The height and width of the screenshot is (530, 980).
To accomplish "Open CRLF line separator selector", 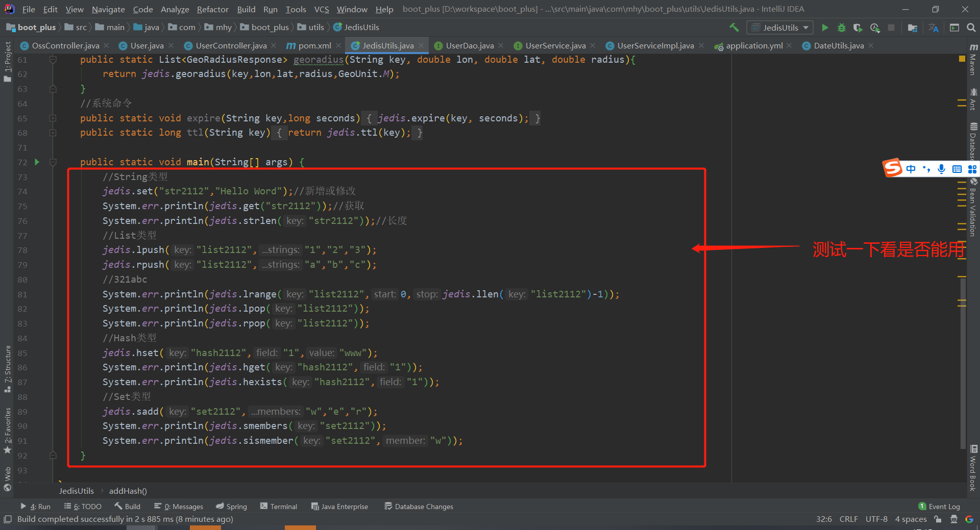I will (x=848, y=519).
